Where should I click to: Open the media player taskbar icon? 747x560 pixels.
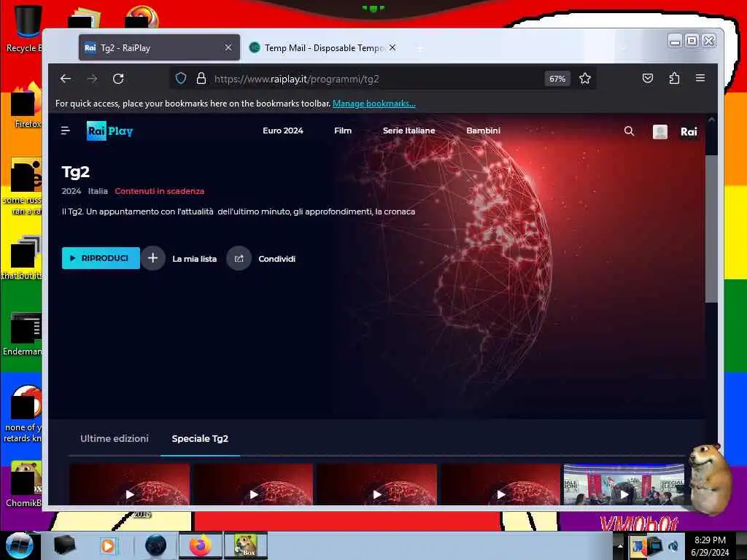[108, 545]
